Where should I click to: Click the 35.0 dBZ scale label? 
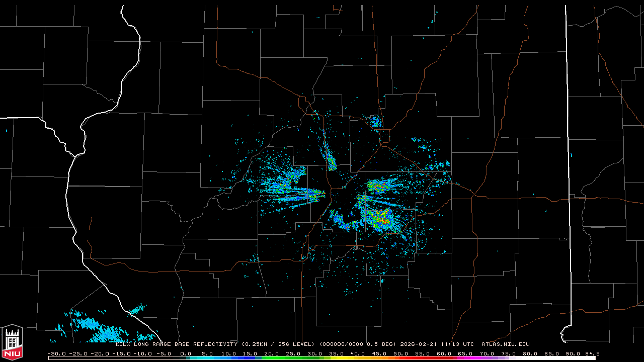coord(336,354)
